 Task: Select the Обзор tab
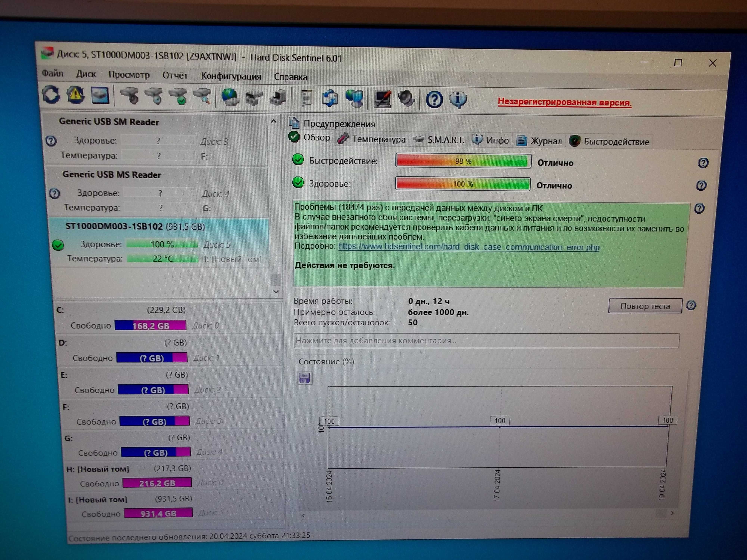310,137
